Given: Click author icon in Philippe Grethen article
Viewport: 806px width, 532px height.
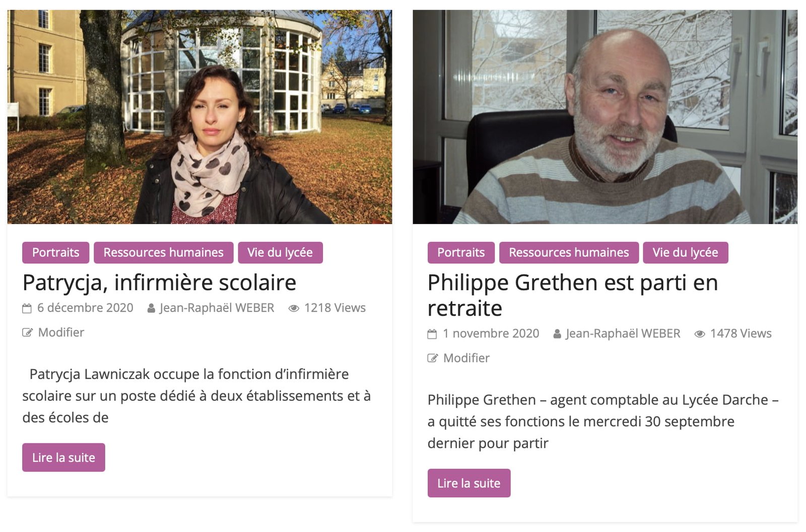Looking at the screenshot, I should tap(557, 334).
